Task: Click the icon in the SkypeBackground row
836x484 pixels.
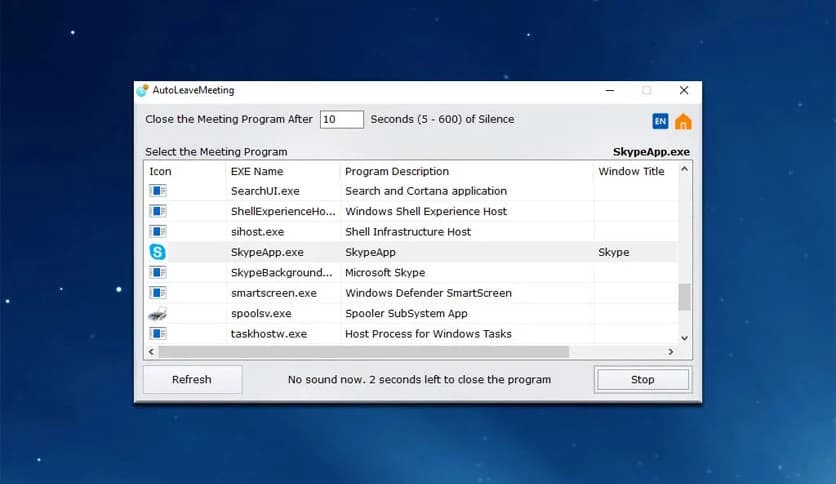Action: click(x=158, y=272)
